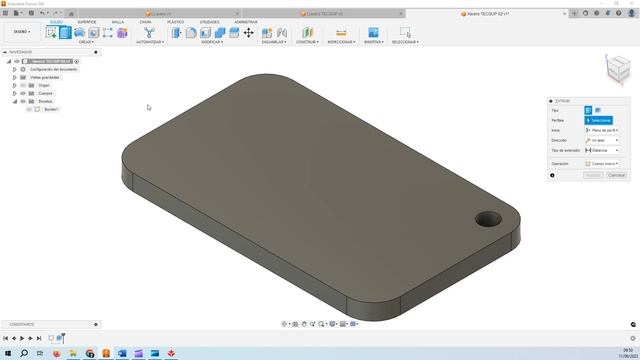Click the pan hand icon in navigation bar
Viewport: 640px width, 360px height.
click(x=304, y=324)
